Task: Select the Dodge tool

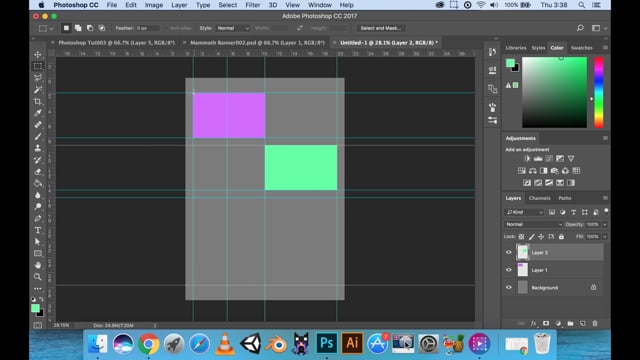Action: pyautogui.click(x=38, y=207)
